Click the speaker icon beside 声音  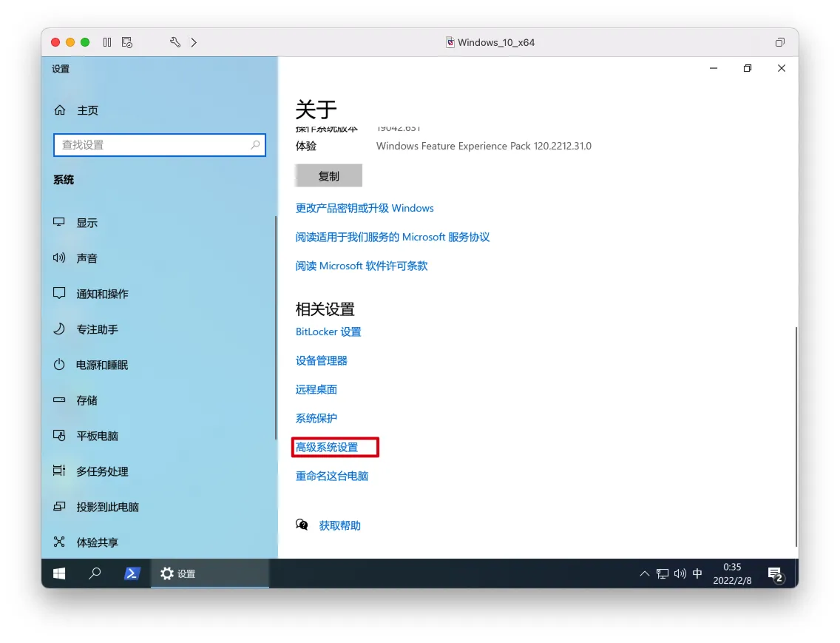(x=59, y=258)
